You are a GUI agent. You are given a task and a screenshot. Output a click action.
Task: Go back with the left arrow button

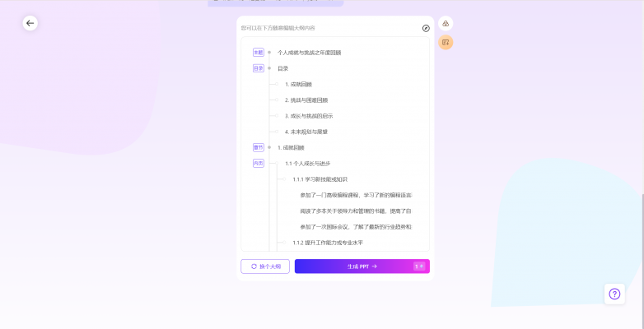click(30, 23)
